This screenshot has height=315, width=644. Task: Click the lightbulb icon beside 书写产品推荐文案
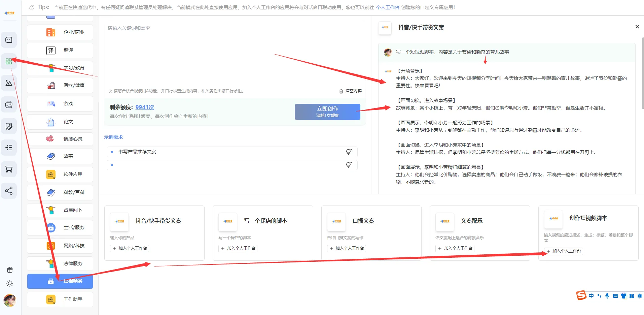[349, 152]
